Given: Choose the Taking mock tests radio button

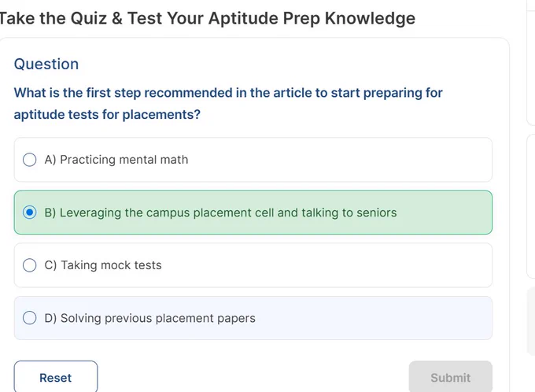Looking at the screenshot, I should 30,265.
